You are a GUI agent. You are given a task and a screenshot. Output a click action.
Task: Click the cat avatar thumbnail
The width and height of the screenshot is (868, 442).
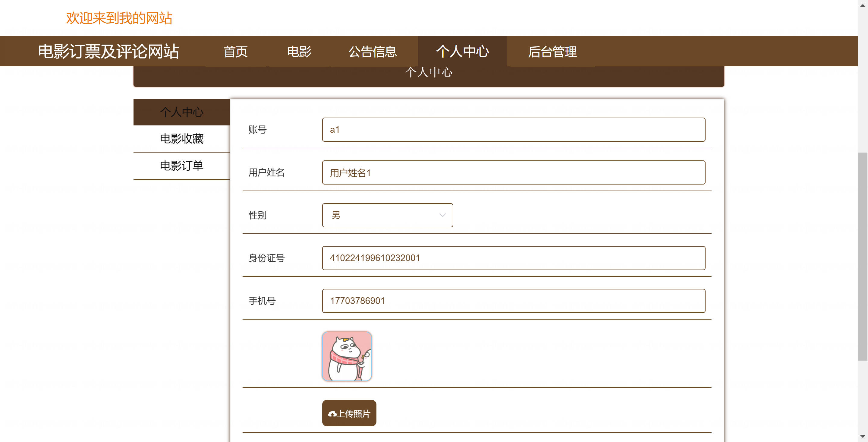coord(347,356)
